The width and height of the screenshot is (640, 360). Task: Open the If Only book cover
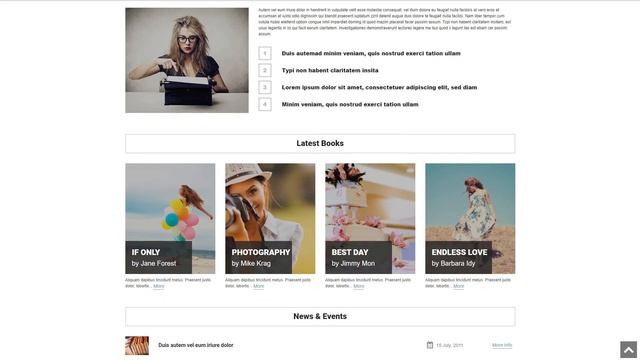tap(170, 218)
